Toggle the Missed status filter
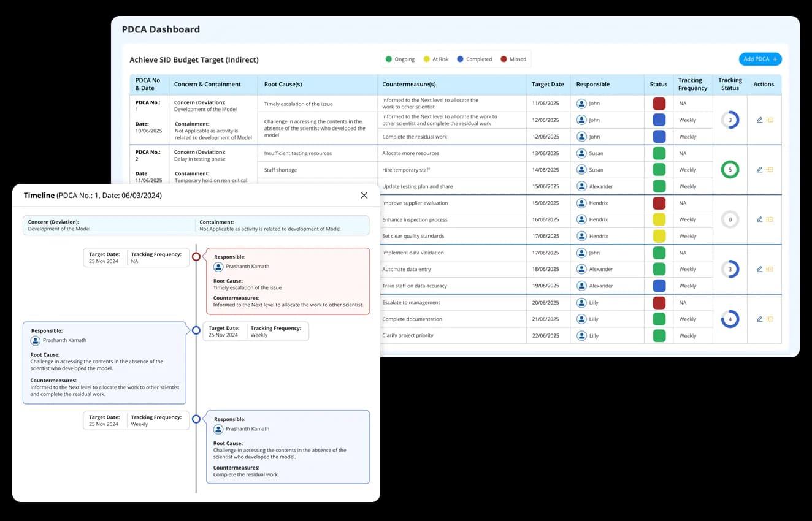812x521 pixels. click(x=513, y=59)
